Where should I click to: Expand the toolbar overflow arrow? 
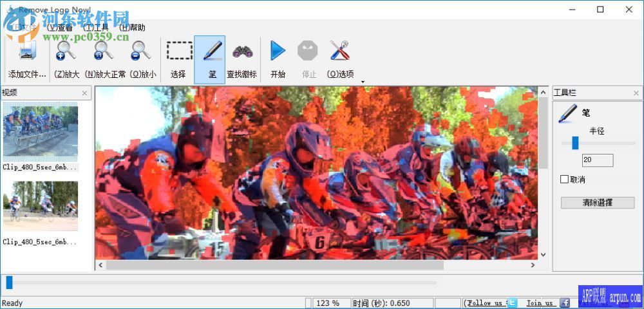pyautogui.click(x=363, y=82)
